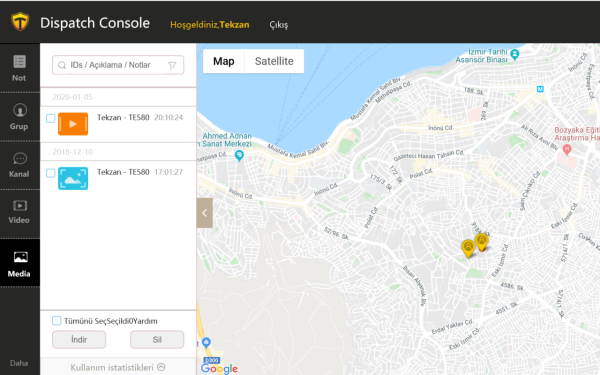
Task: Click the blue pin near bottom-left map edge
Action: 206,342
